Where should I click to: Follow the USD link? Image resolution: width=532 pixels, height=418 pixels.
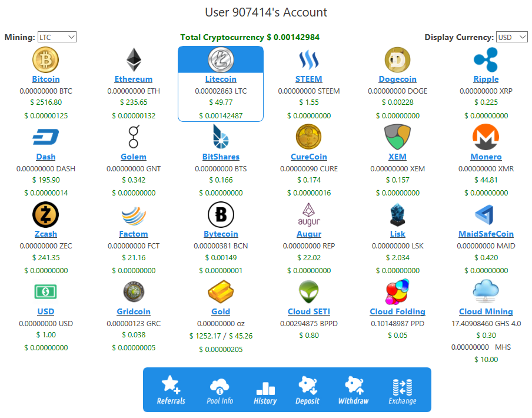point(46,311)
